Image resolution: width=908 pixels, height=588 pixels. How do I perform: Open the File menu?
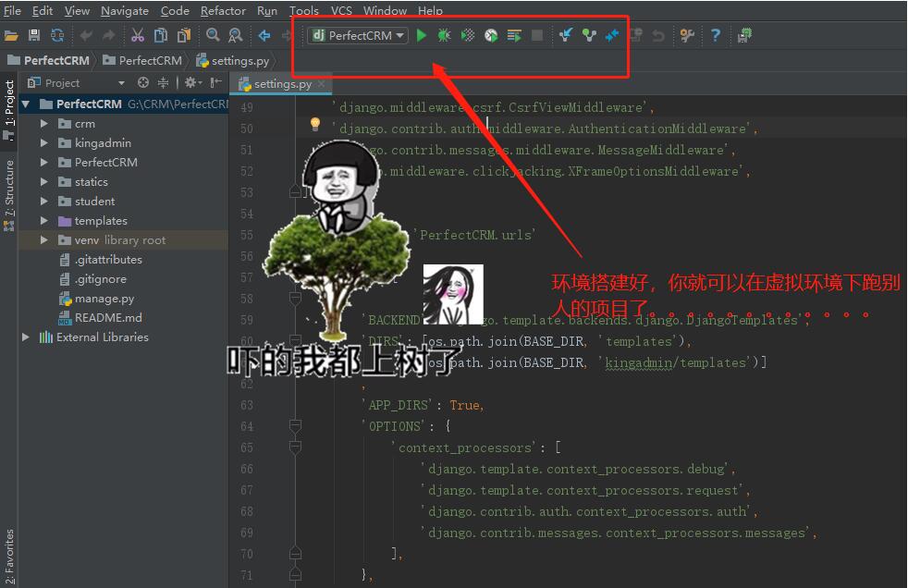pos(12,10)
